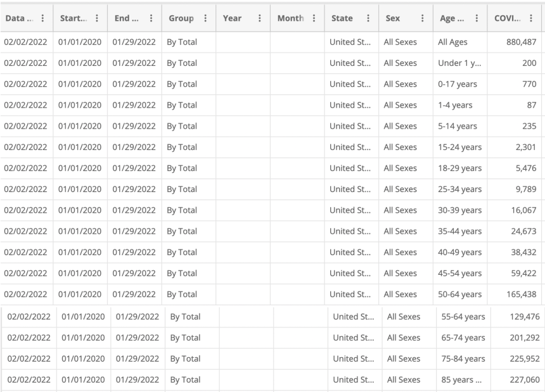Click the Month column kebab menu icon

pyautogui.click(x=314, y=18)
